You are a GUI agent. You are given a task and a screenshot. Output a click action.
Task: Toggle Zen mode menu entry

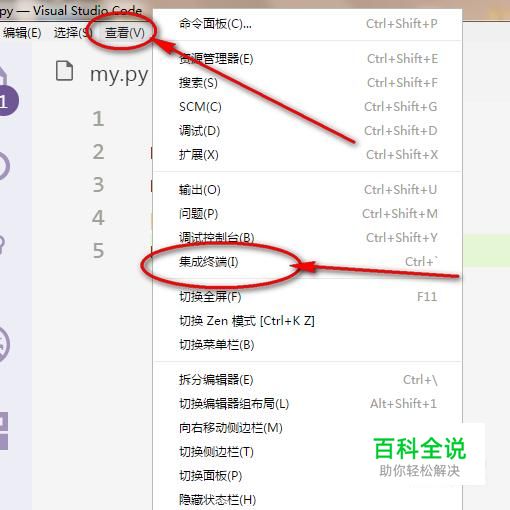[307, 321]
